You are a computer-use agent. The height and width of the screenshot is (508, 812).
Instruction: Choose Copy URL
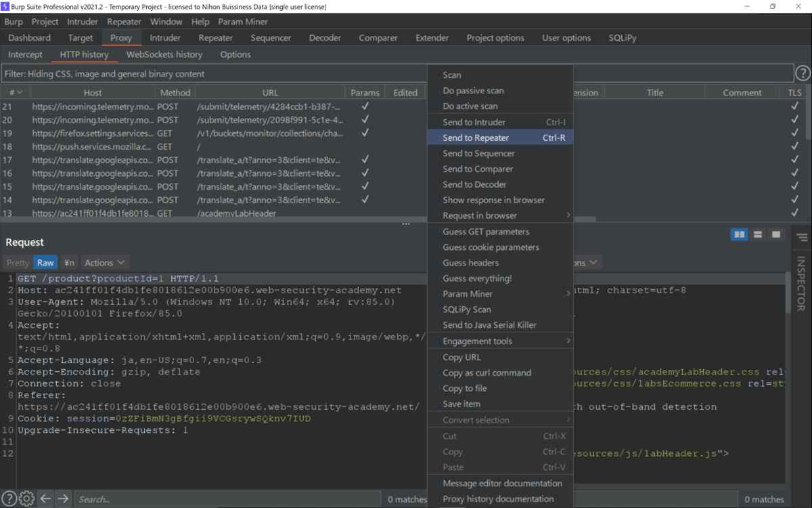500,357
